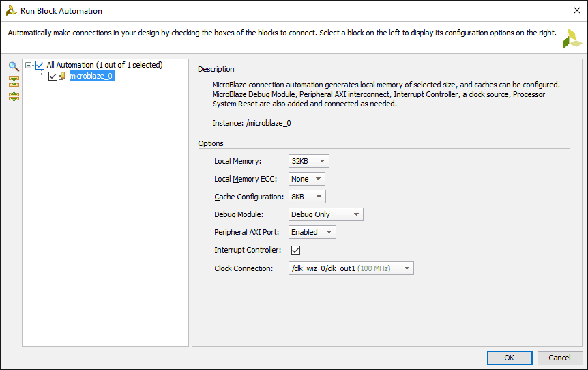Click the Collapse All icon in tree toolbar
This screenshot has height=370, width=588.
point(14,81)
